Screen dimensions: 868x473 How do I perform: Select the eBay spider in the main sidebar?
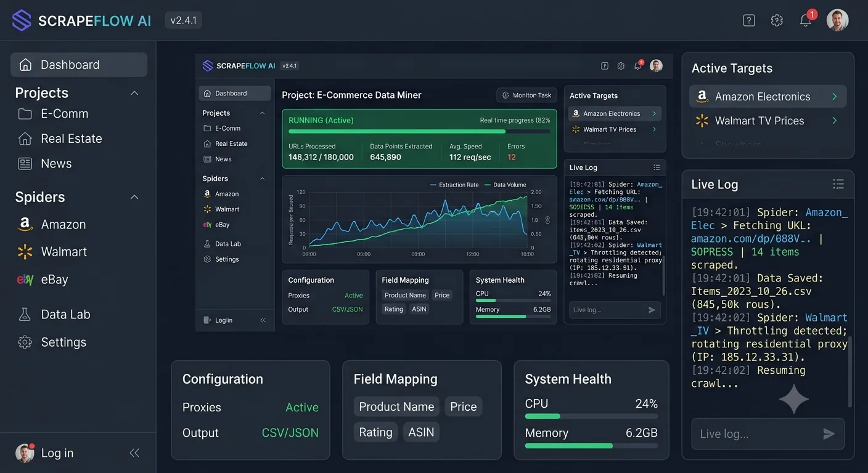pyautogui.click(x=42, y=279)
